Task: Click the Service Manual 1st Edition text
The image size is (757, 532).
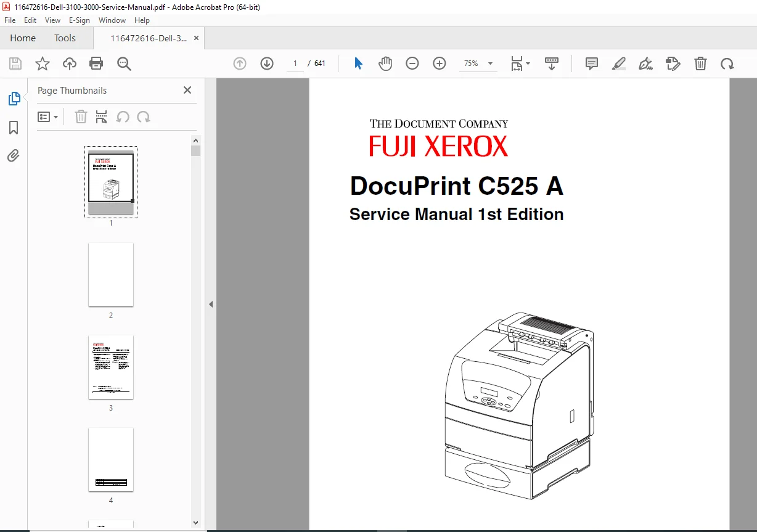Action: coord(457,215)
